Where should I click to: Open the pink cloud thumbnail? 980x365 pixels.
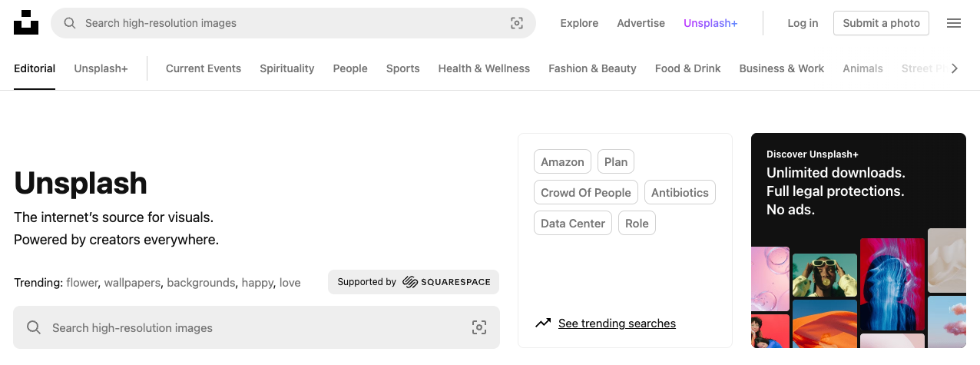tap(947, 322)
